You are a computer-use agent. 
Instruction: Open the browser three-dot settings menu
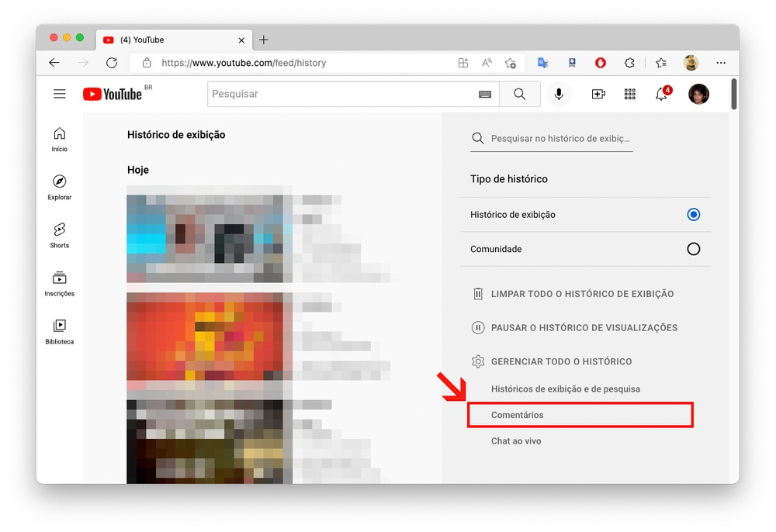721,63
